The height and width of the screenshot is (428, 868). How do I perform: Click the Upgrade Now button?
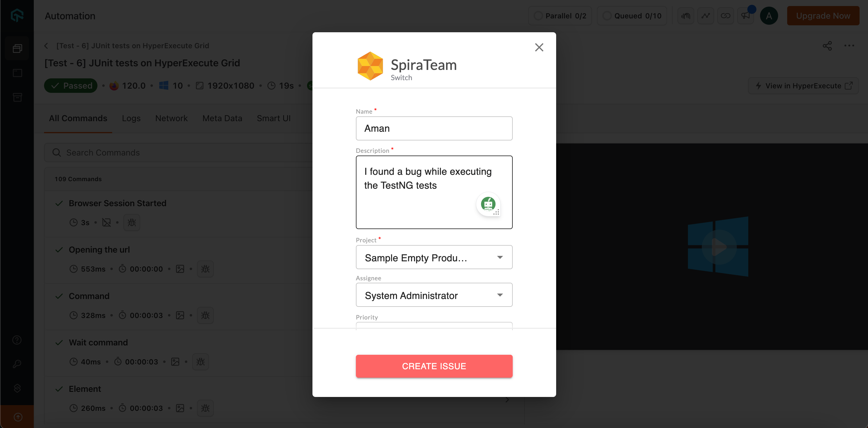click(x=822, y=16)
